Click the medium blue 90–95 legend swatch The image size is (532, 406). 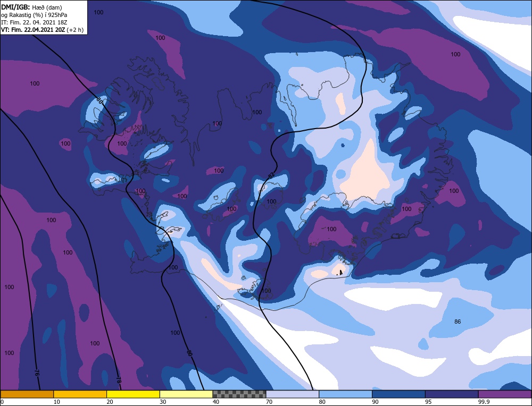coord(398,394)
